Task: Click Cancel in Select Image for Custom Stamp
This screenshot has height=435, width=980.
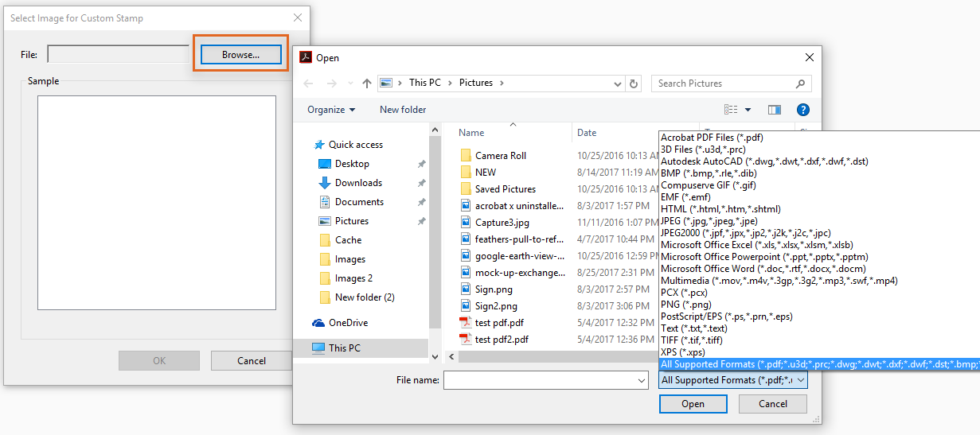Action: pos(252,360)
